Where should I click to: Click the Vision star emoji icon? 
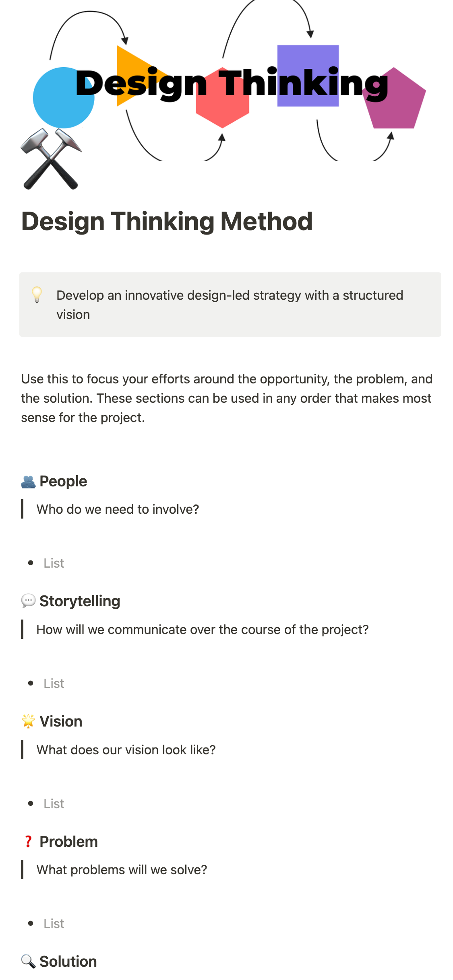coord(28,721)
